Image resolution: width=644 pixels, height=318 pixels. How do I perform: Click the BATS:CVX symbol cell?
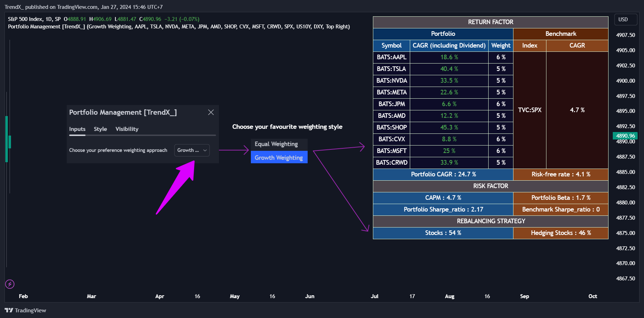392,139
